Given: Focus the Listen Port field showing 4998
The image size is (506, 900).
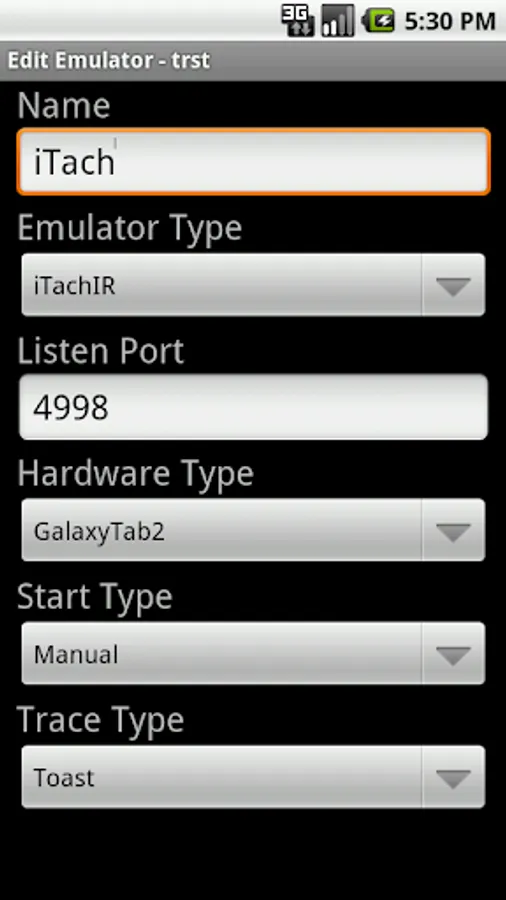Looking at the screenshot, I should coord(253,408).
